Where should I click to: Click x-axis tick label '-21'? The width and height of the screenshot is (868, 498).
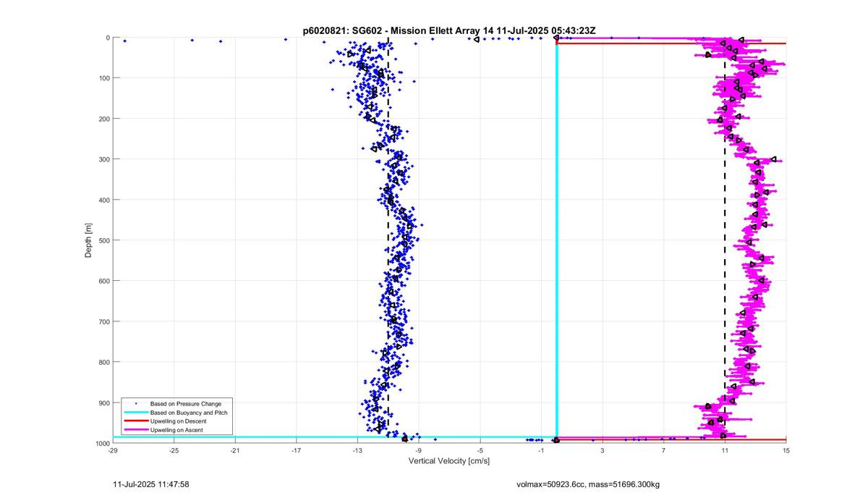(x=235, y=450)
